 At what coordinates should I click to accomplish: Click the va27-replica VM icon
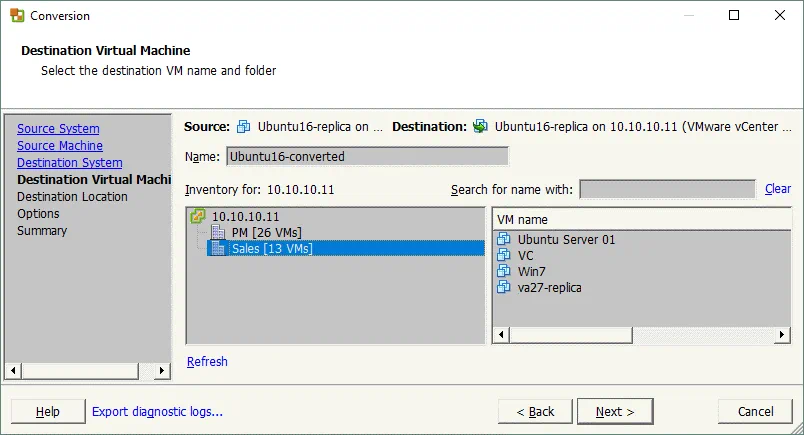pos(504,287)
